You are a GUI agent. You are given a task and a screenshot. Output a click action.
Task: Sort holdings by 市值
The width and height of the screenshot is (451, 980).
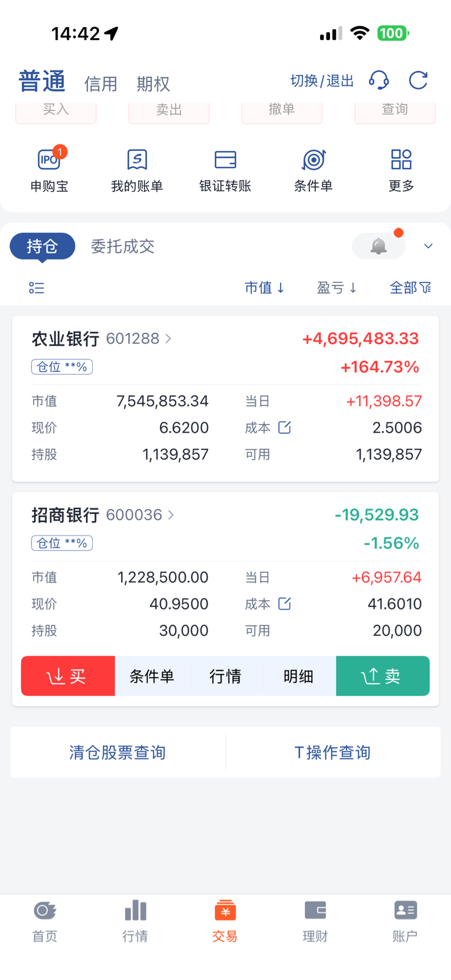point(264,288)
